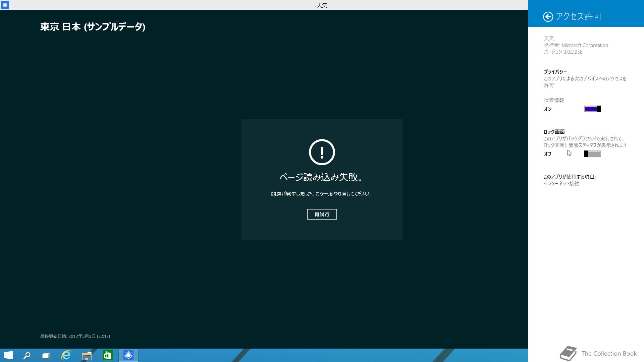Viewport: 644px width, 362px height.
Task: Select the Weather app taskbar button
Action: pos(128,355)
